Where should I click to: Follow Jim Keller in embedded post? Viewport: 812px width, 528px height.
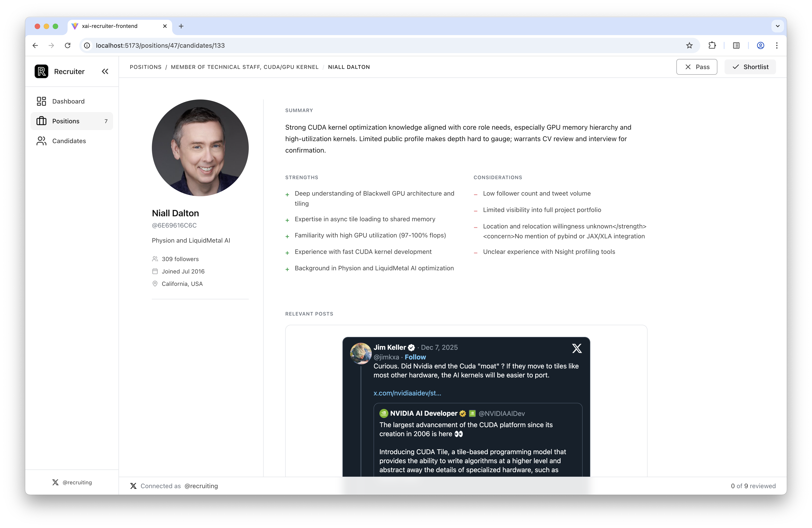click(415, 357)
